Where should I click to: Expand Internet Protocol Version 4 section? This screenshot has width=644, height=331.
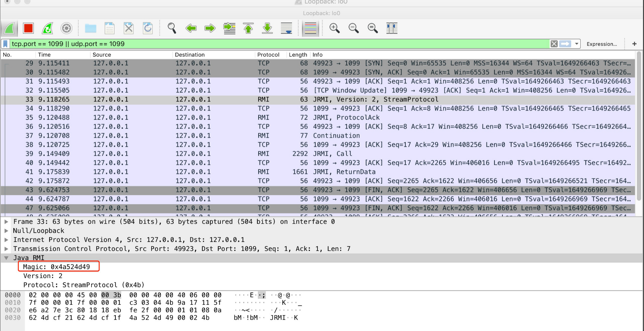click(6, 240)
